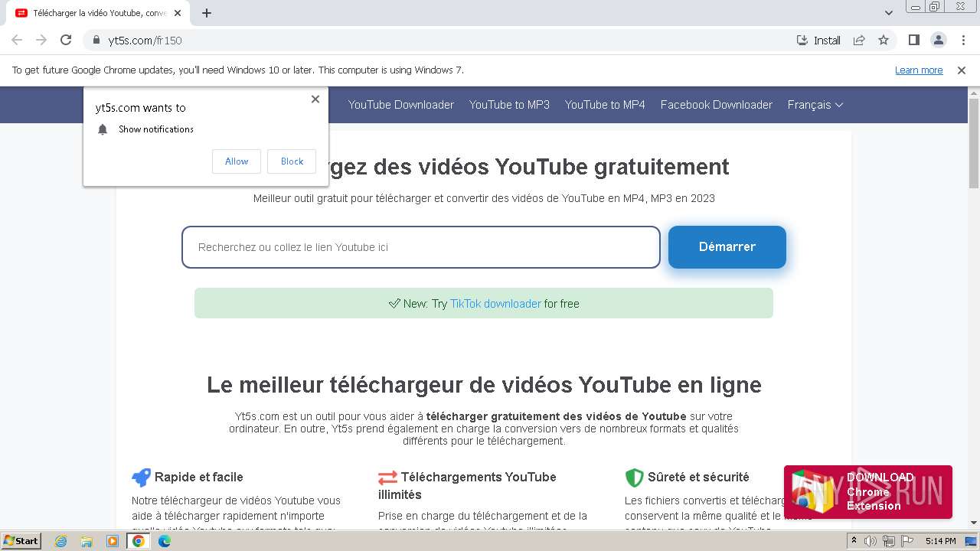
Task: Click the share page icon
Action: pos(859,40)
